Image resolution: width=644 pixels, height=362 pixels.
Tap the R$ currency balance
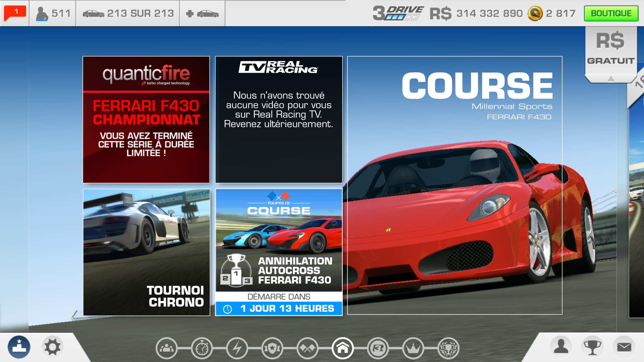476,13
